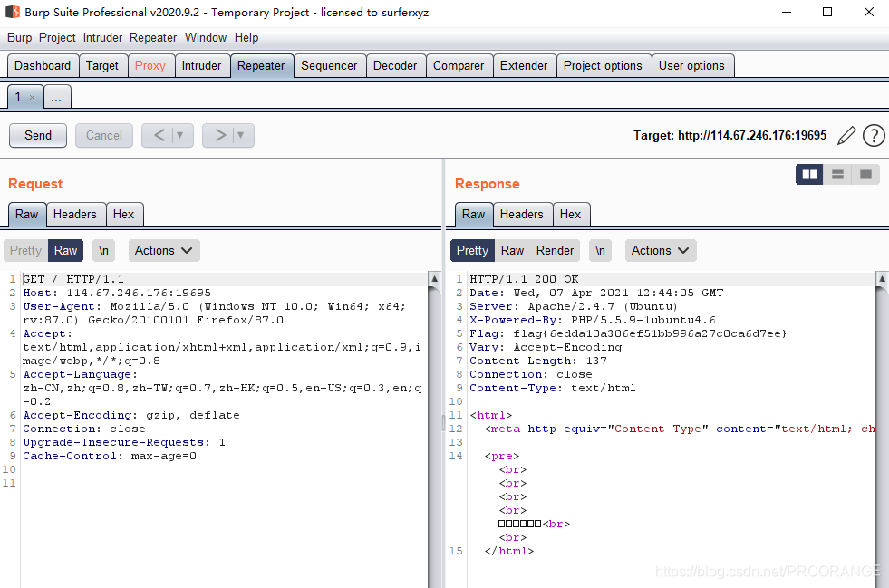Click the request pane scrollbar up arrow
The image size is (889, 588).
coord(434,278)
